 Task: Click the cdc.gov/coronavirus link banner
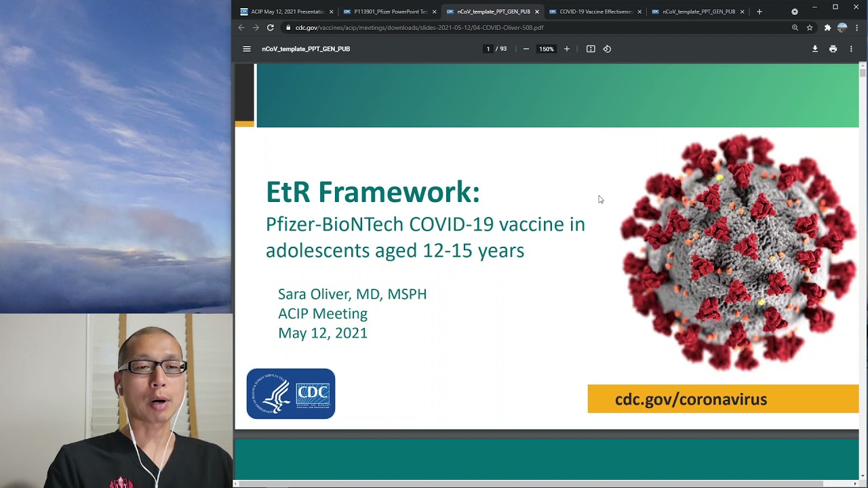(x=723, y=399)
